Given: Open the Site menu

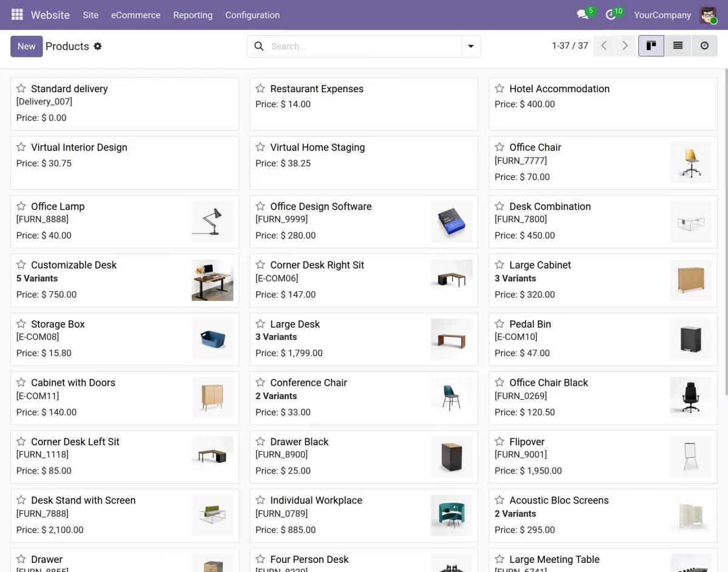Looking at the screenshot, I should (x=90, y=15).
